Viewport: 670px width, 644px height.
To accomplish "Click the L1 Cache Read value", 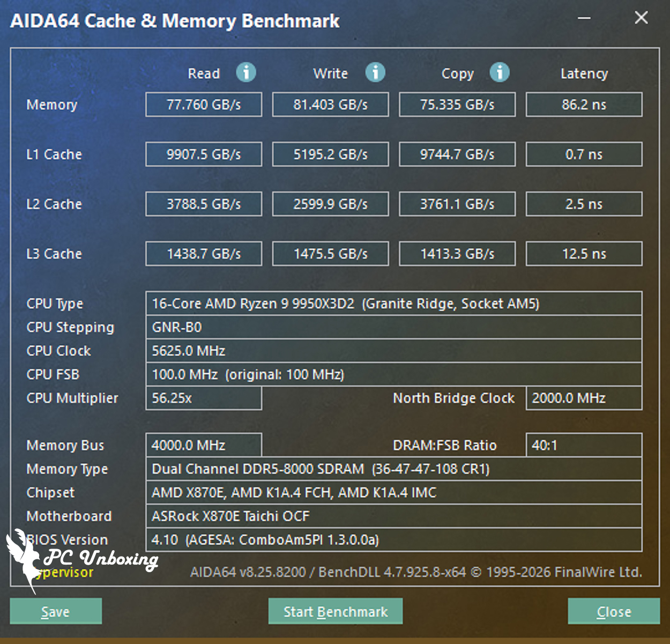I will 204,154.
